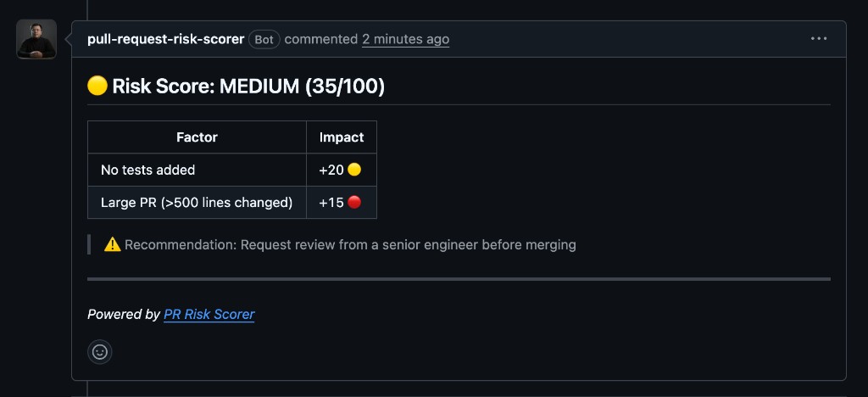Click the Recommendation blockquote text
The width and height of the screenshot is (868, 397).
click(x=350, y=245)
